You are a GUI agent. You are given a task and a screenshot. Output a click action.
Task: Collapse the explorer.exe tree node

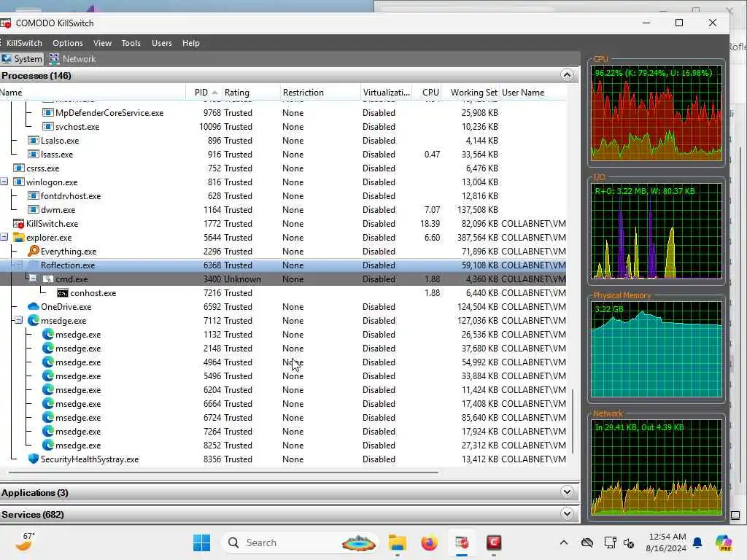pyautogui.click(x=4, y=237)
